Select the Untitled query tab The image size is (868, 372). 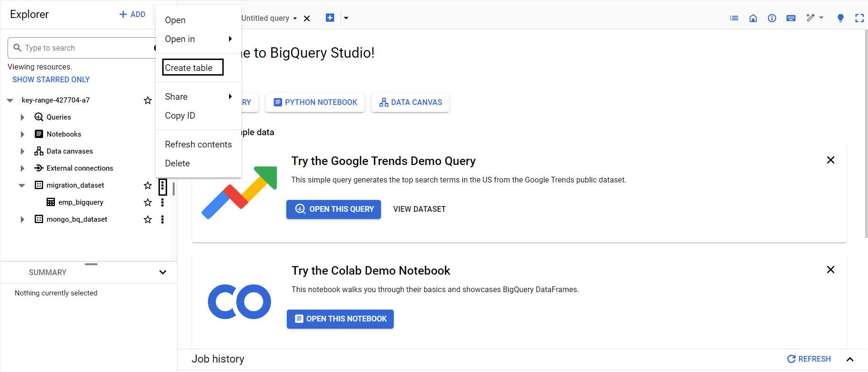266,18
